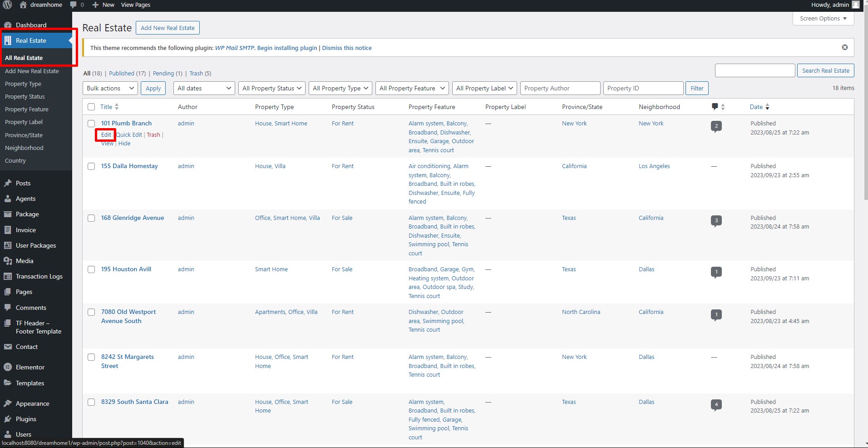The width and height of the screenshot is (868, 448).
Task: Open the All dates dropdown
Action: (204, 88)
